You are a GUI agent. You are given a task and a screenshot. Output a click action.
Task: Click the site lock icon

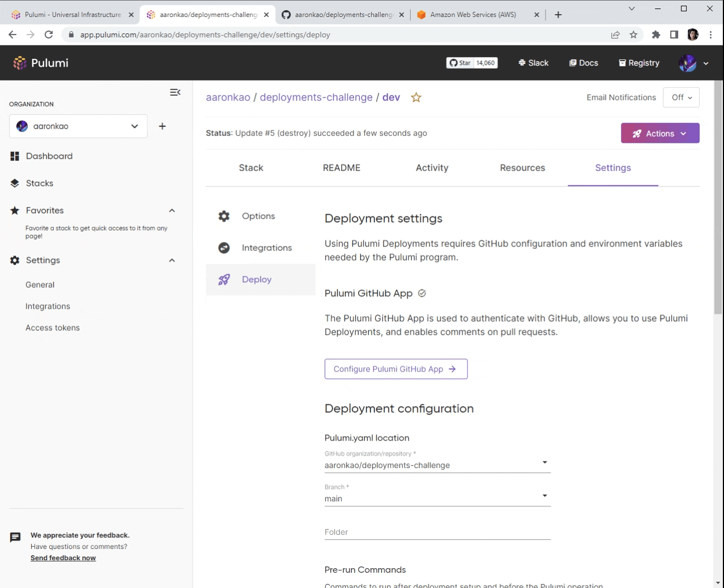pyautogui.click(x=71, y=35)
